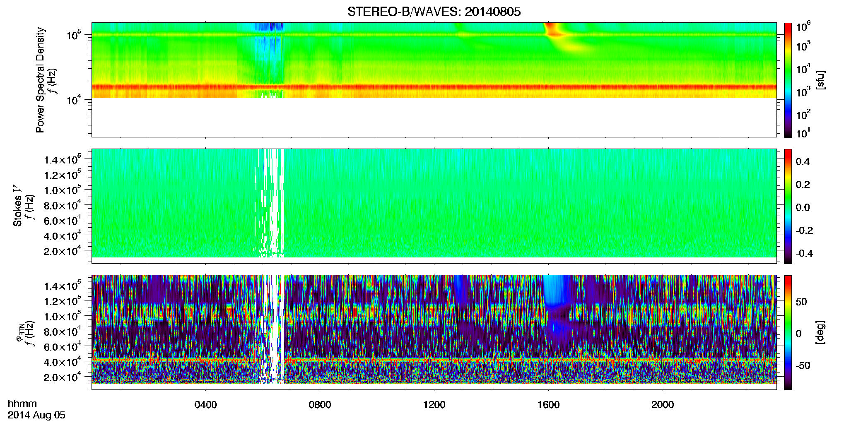Click the 1600 time tick label
This screenshot has height=447, width=868.
coord(548,405)
